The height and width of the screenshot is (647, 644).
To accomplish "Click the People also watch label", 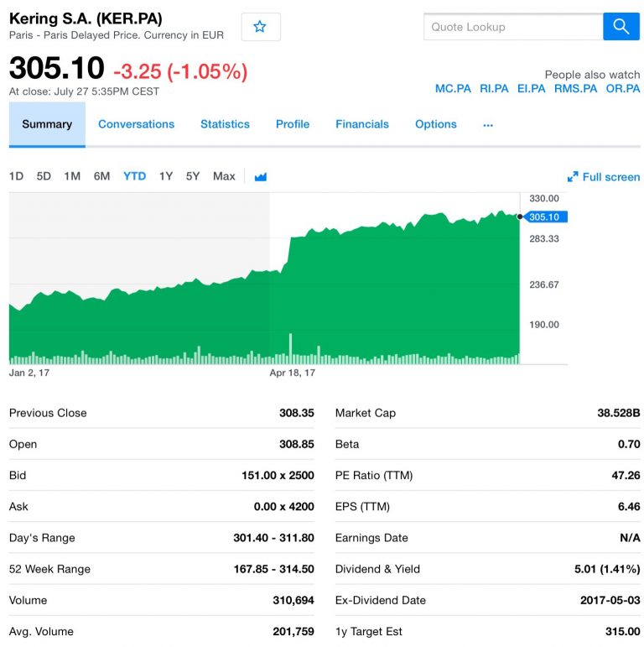I will click(592, 75).
